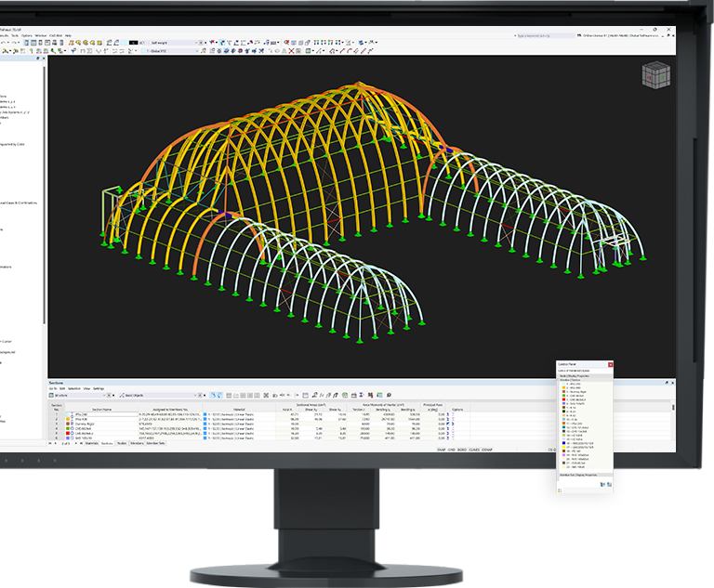Toggle BGRID in the status bar

pyautogui.click(x=462, y=450)
